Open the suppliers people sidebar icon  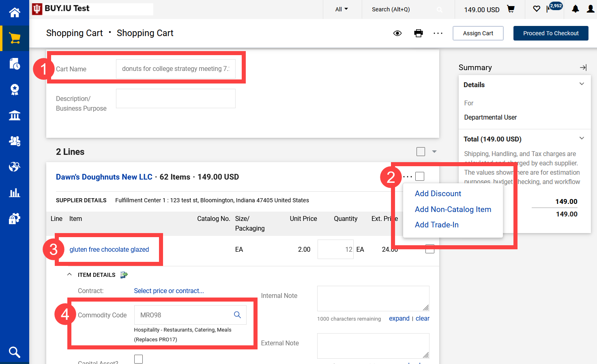(15, 141)
